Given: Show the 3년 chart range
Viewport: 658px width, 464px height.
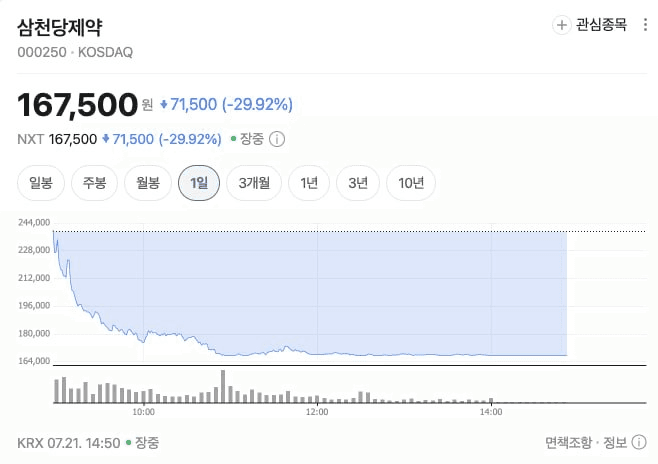Looking at the screenshot, I should 358,183.
